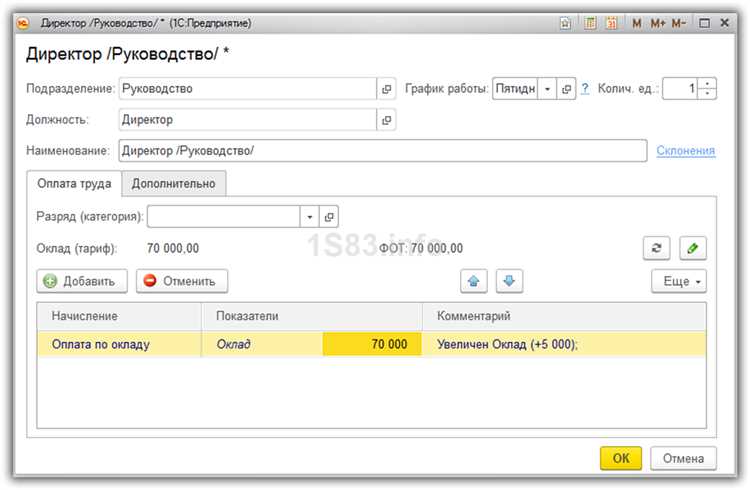Open the График работы record icon
Screen dimensions: 750x490
566,89
